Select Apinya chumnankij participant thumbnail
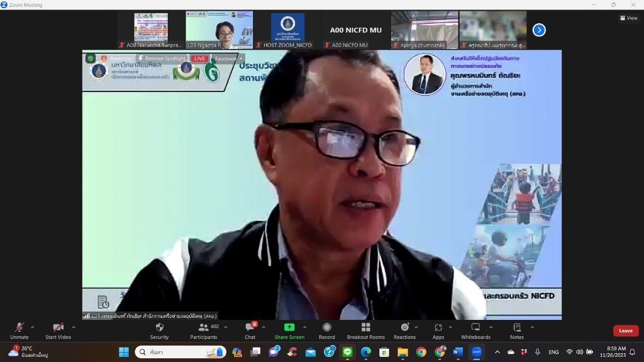 click(x=425, y=30)
